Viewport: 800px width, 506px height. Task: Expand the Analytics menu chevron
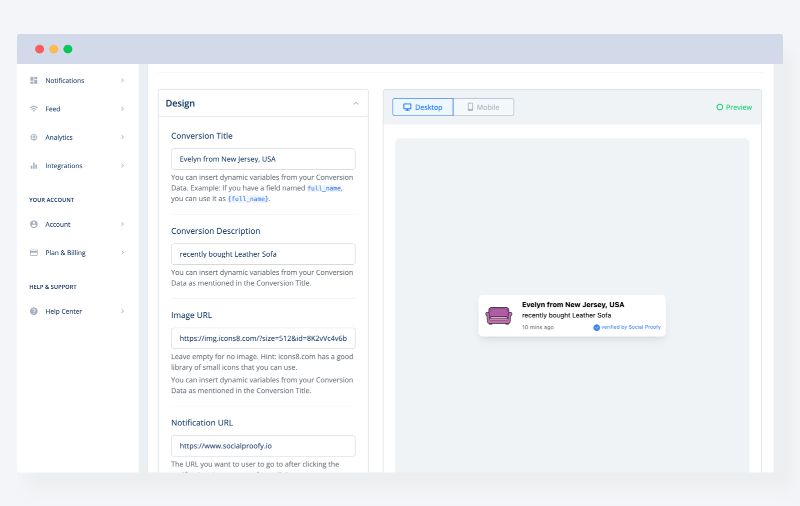point(122,137)
